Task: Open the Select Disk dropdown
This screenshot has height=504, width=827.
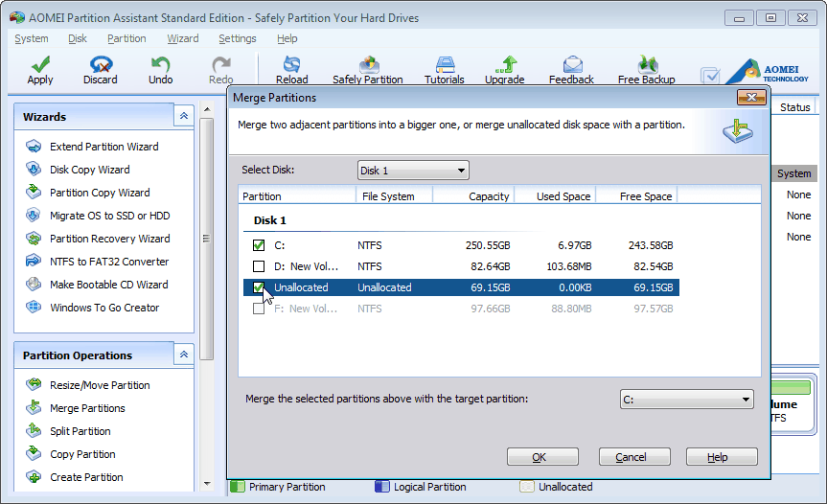Action: (x=413, y=171)
